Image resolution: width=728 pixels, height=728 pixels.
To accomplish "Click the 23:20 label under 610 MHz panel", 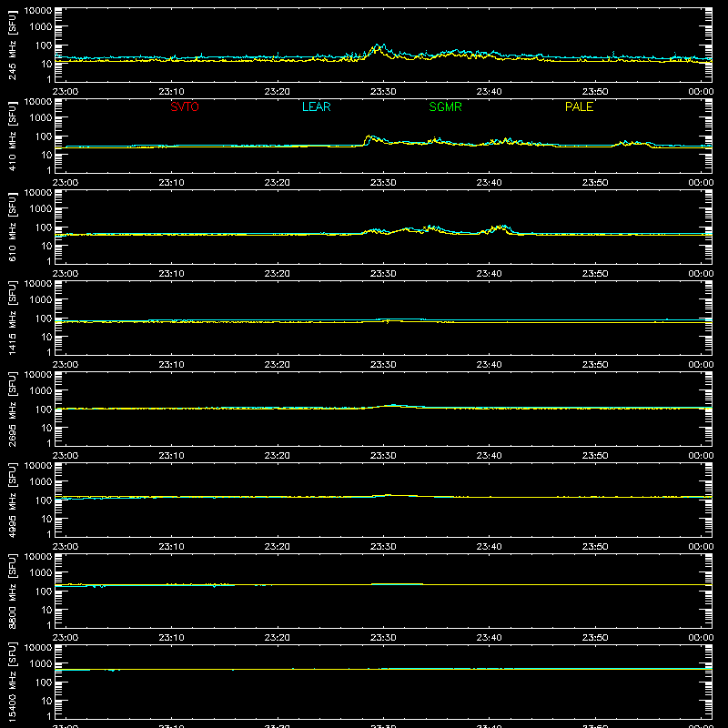I will [278, 274].
